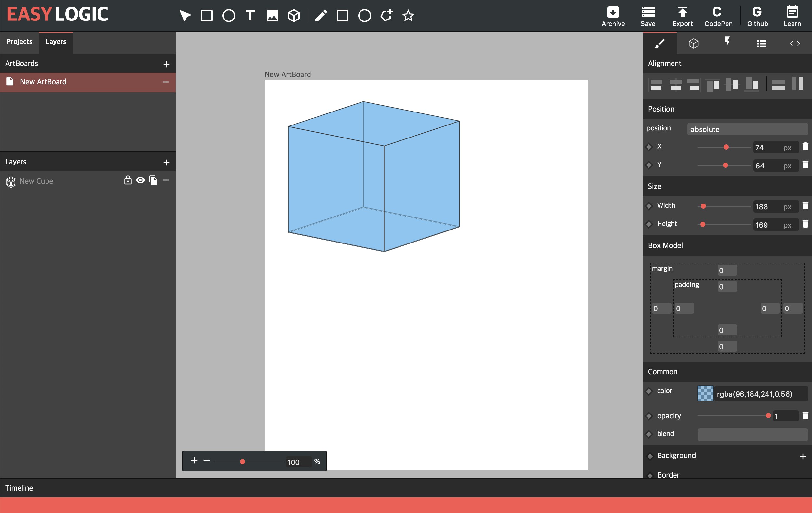Click the Export button
The image size is (812, 513).
[683, 16]
